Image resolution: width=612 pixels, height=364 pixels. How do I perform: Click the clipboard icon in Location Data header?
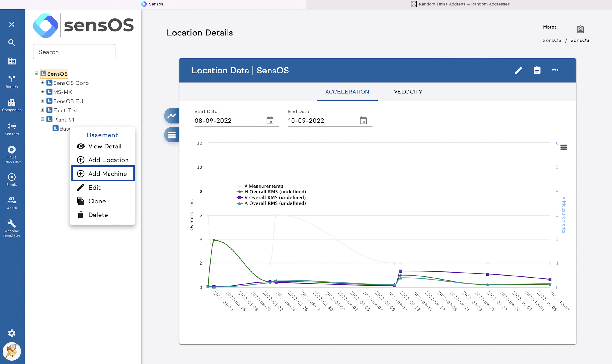coord(537,70)
